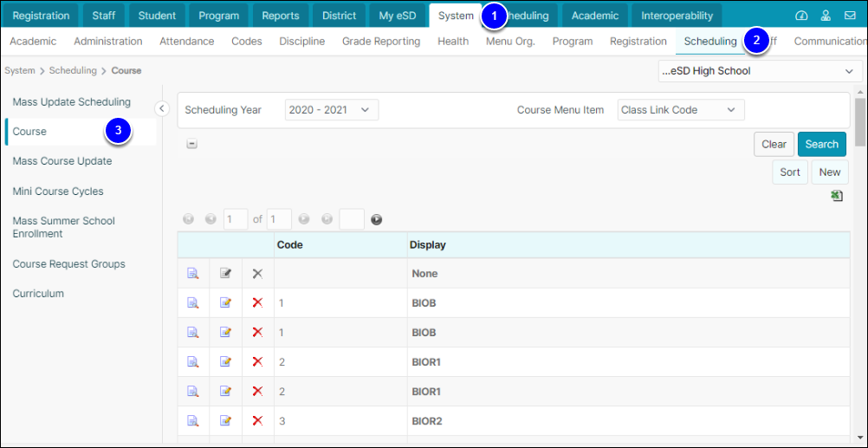Switch to the Registration main tab
This screenshot has width=868, height=448.
coord(42,16)
